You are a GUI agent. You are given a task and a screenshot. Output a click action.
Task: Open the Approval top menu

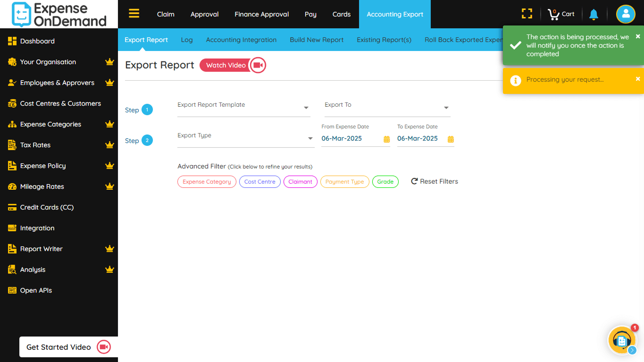[x=205, y=14]
